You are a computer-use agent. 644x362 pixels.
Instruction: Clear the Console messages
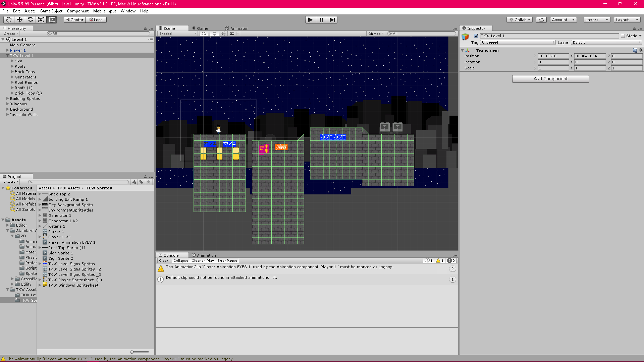coord(163,260)
